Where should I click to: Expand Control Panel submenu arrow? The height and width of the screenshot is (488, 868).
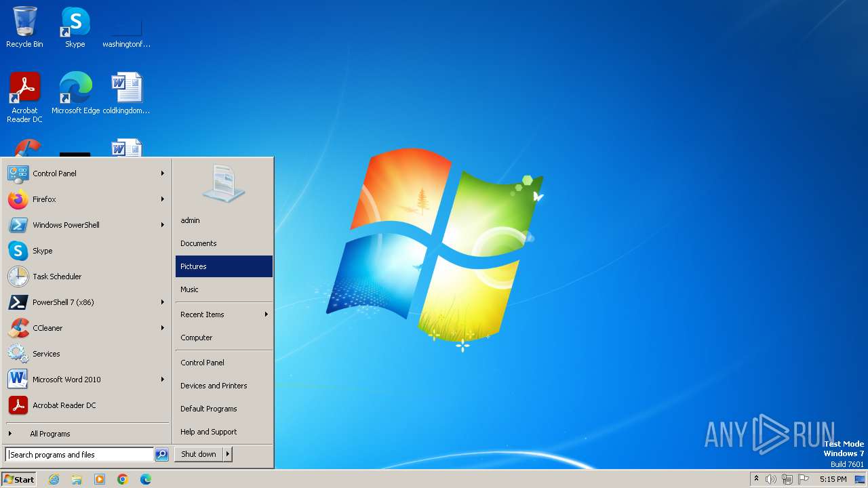coord(163,174)
